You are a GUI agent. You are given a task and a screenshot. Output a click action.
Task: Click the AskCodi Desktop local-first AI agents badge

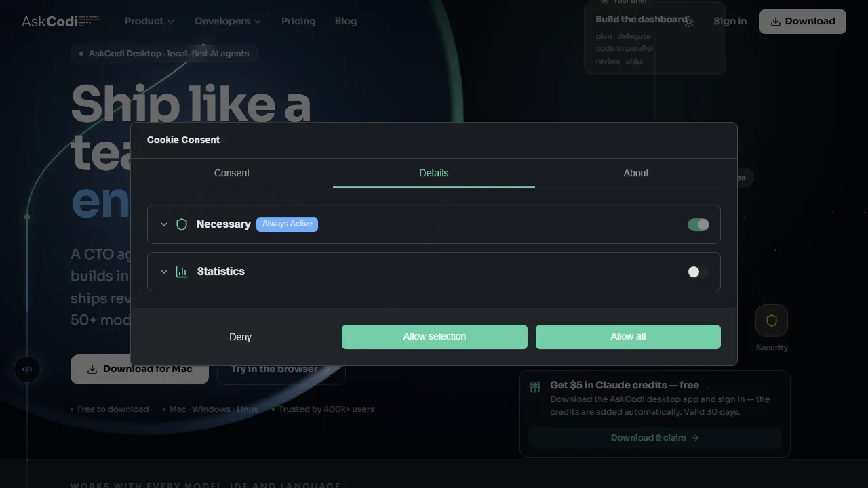point(164,54)
